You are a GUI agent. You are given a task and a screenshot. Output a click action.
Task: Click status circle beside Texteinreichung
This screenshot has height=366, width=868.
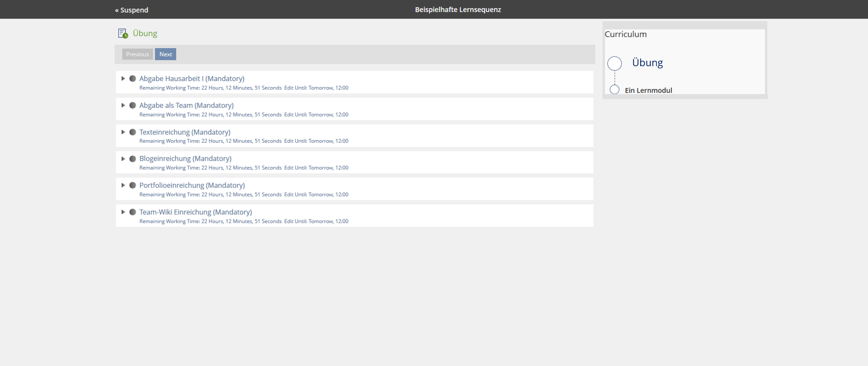133,132
